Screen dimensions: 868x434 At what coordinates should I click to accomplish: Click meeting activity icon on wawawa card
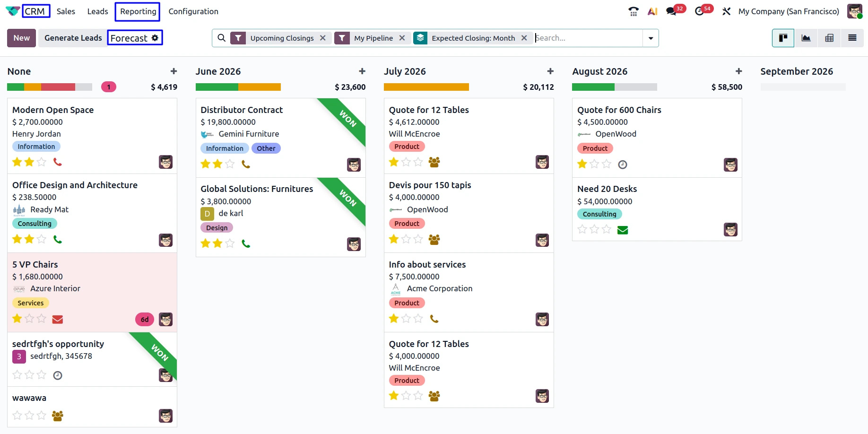click(x=58, y=416)
